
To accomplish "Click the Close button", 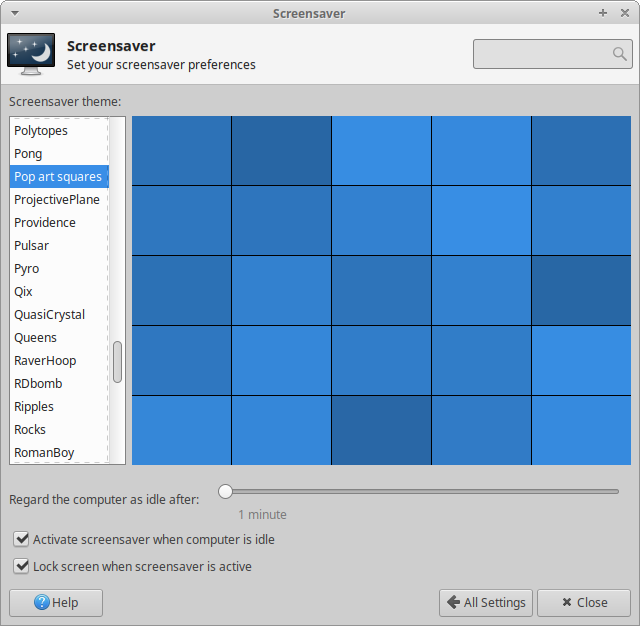I will pyautogui.click(x=584, y=602).
